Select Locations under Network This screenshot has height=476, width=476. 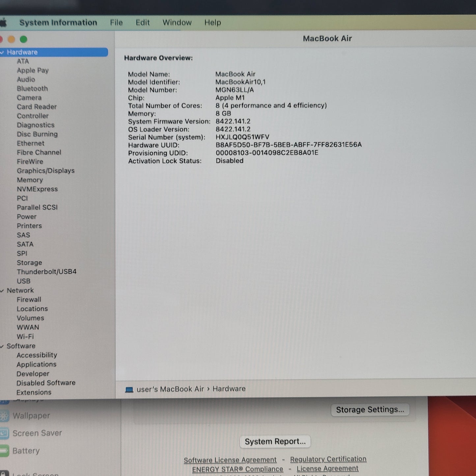pos(32,309)
